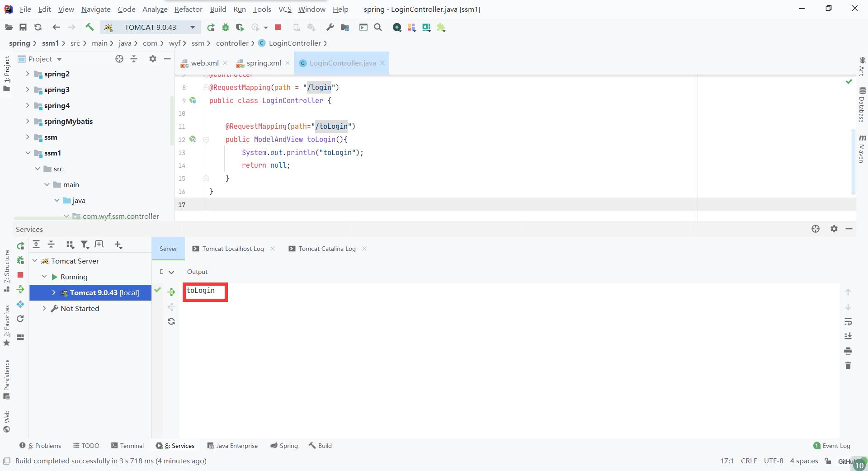Expand all nodes in Services toolbar

36,245
